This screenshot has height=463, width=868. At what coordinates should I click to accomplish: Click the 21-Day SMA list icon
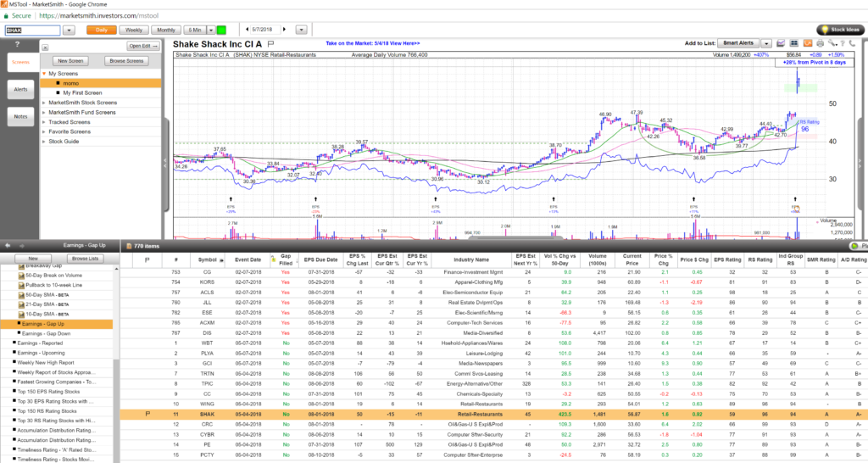point(21,304)
